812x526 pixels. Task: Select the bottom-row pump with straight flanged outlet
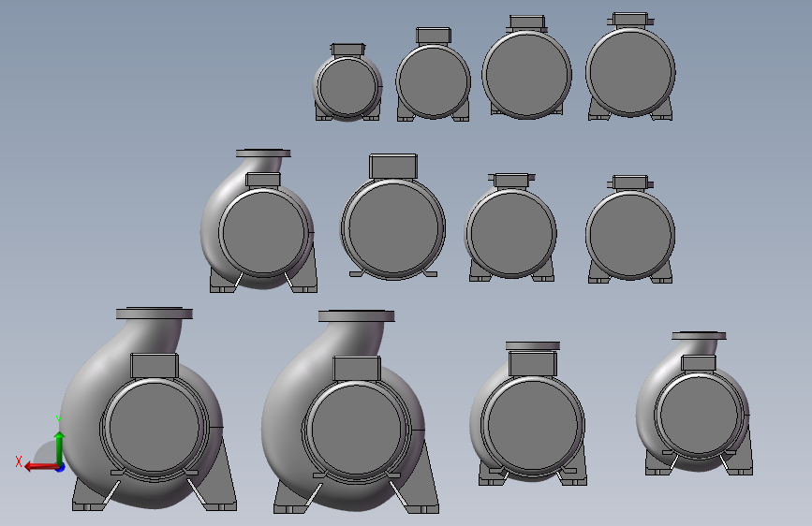(530, 414)
